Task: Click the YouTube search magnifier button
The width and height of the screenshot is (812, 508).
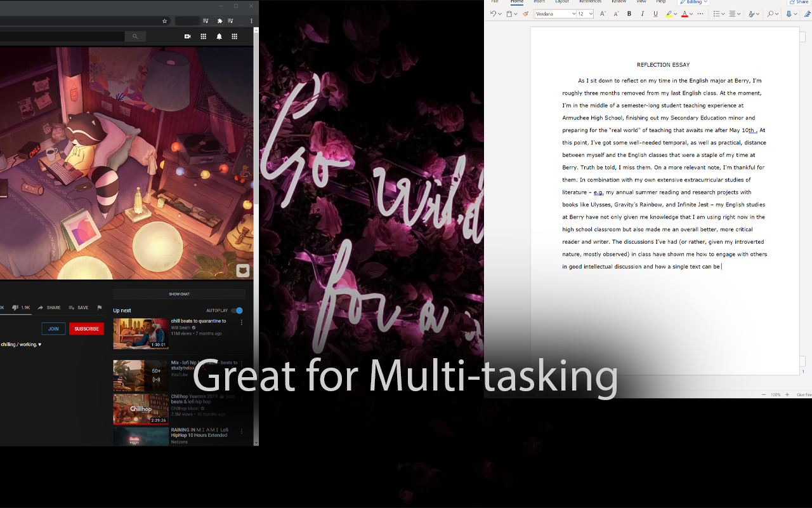Action: click(135, 37)
